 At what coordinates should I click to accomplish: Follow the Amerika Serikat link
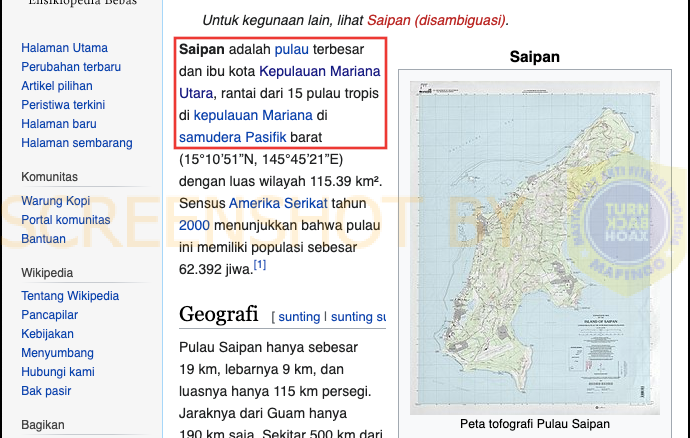click(278, 203)
